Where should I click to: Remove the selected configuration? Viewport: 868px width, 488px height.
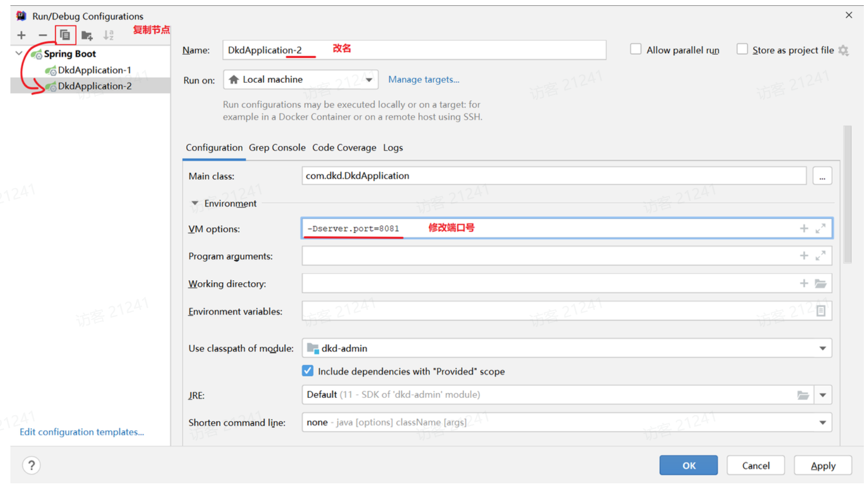point(43,35)
